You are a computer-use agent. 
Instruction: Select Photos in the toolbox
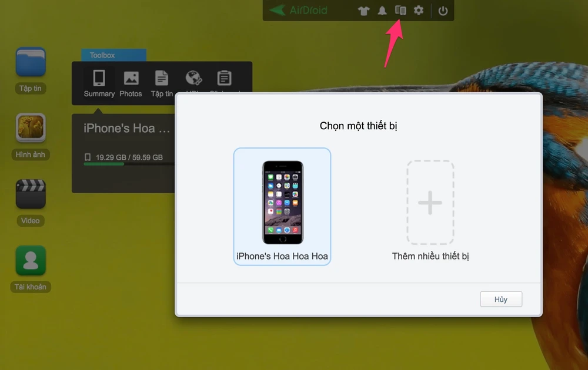(x=131, y=83)
